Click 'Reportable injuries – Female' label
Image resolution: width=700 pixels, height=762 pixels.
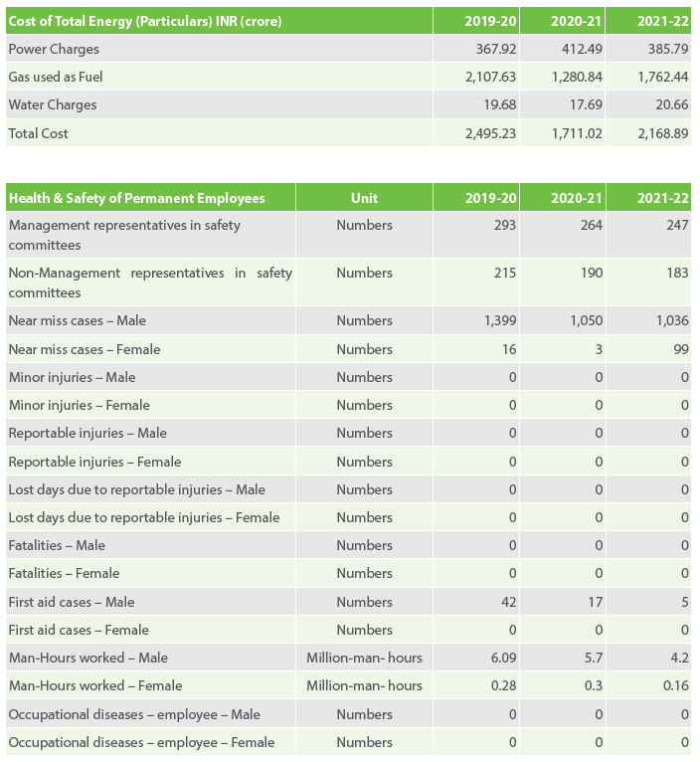click(94, 463)
